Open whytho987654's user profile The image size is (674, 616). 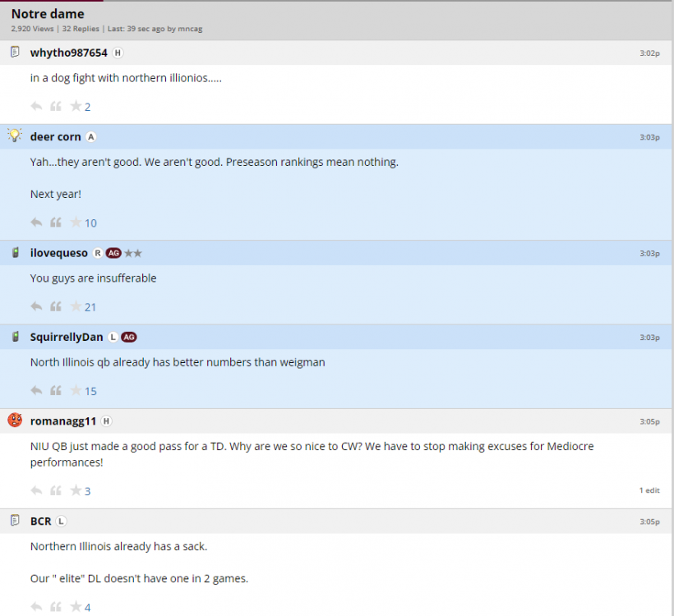69,53
